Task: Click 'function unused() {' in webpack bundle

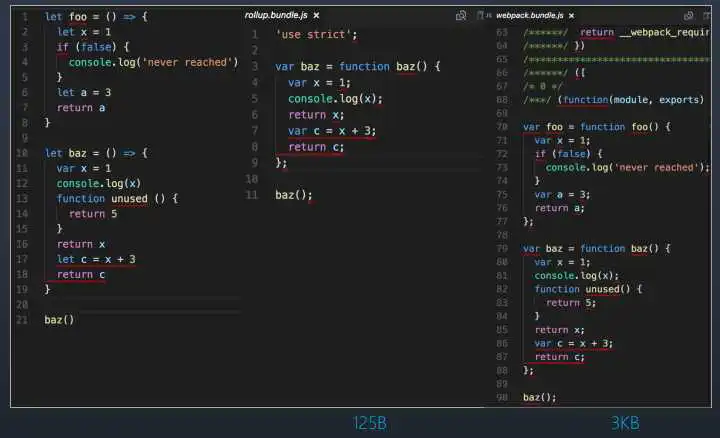Action: [588, 289]
